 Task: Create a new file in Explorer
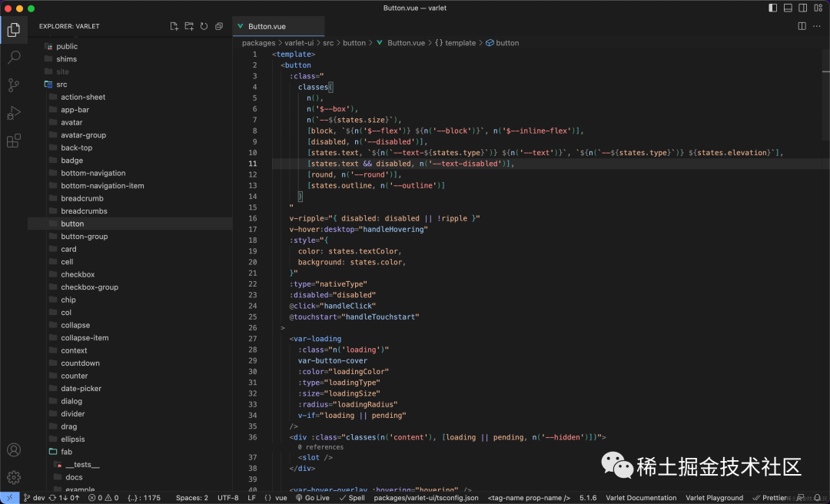(x=174, y=26)
